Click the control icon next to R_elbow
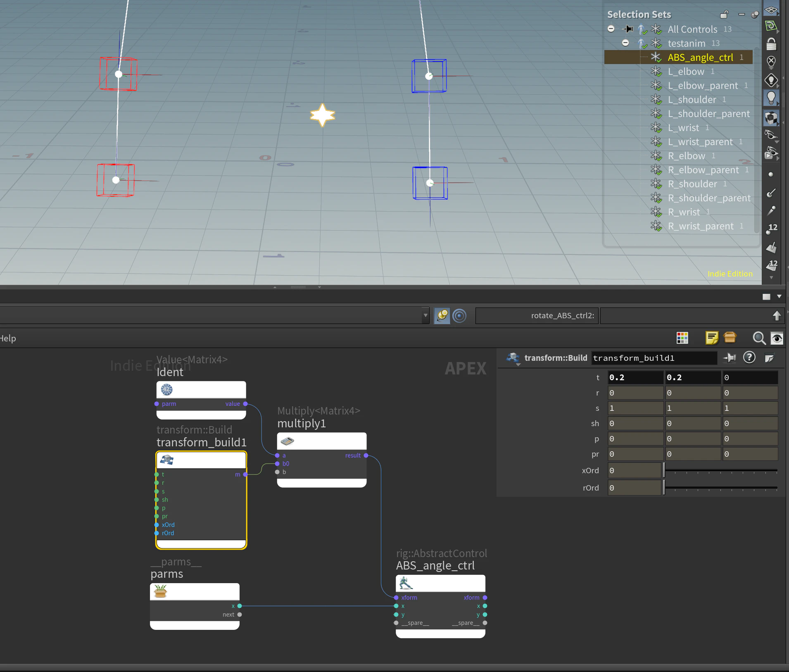Screen dimensions: 789x672 point(656,156)
